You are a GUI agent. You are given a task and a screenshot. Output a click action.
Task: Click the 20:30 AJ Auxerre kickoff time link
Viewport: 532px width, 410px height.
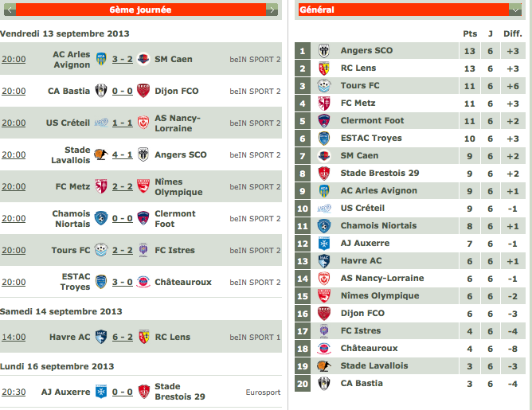(x=14, y=392)
